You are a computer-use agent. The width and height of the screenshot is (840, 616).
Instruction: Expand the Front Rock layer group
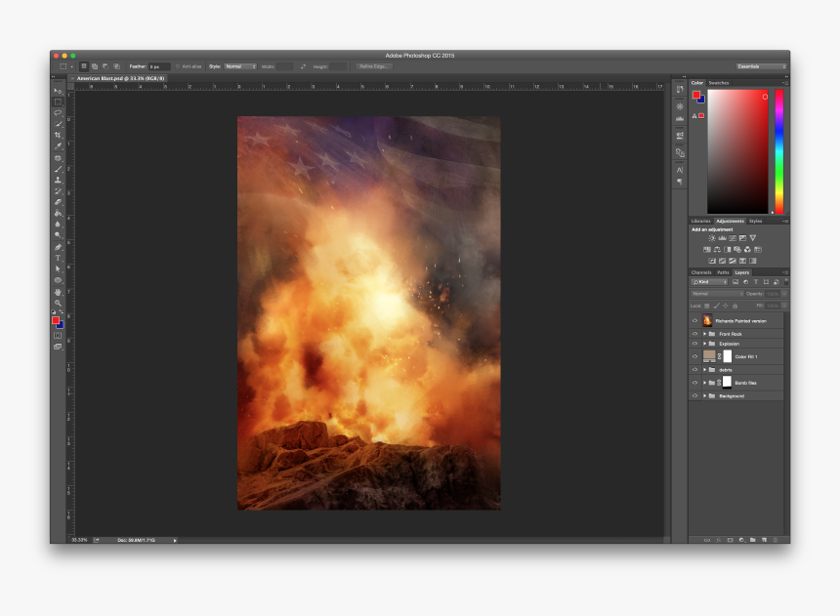[x=704, y=335]
